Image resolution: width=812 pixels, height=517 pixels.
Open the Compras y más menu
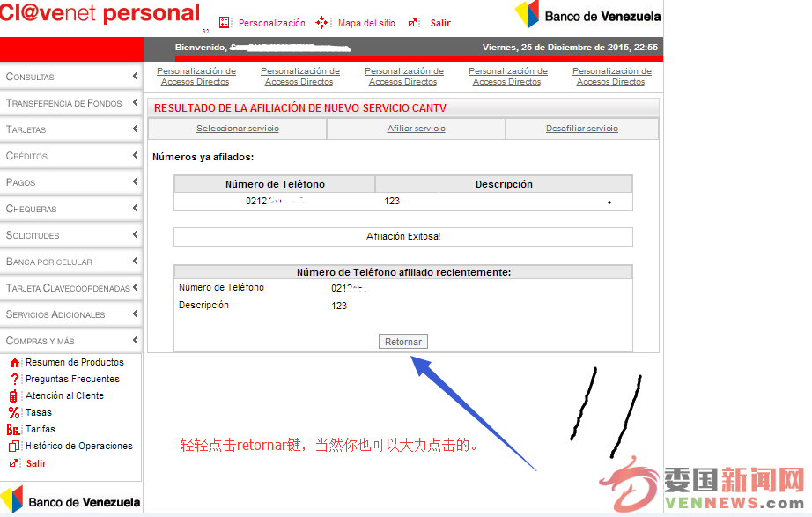point(71,340)
